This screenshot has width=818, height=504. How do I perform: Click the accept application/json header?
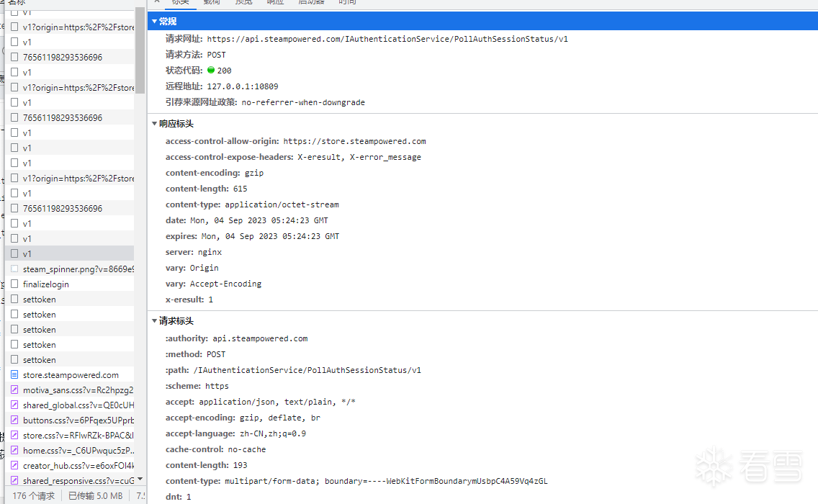pyautogui.click(x=261, y=402)
